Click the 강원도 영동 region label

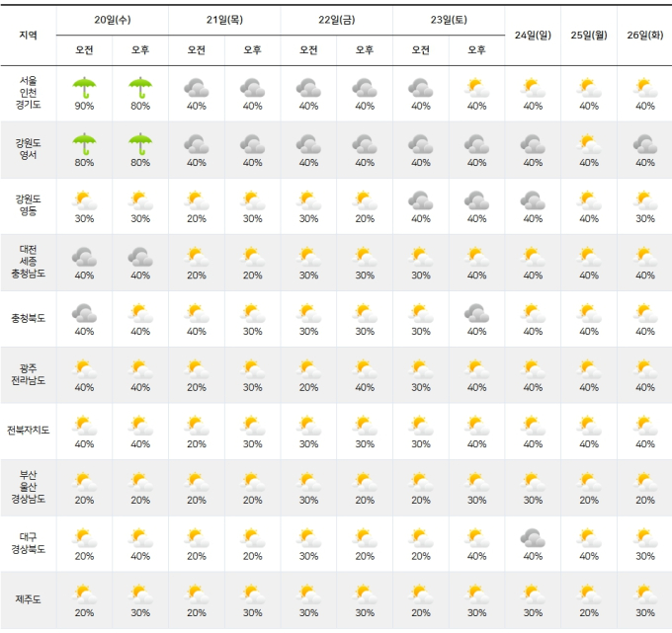coord(29,204)
